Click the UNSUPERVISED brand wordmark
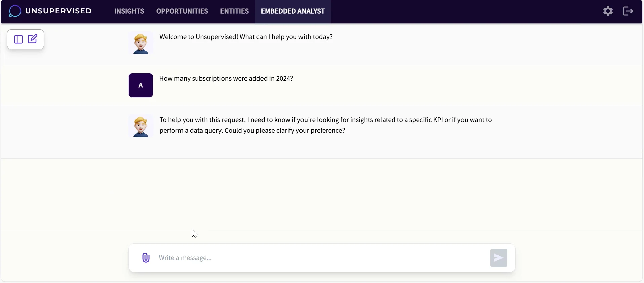 [x=58, y=11]
